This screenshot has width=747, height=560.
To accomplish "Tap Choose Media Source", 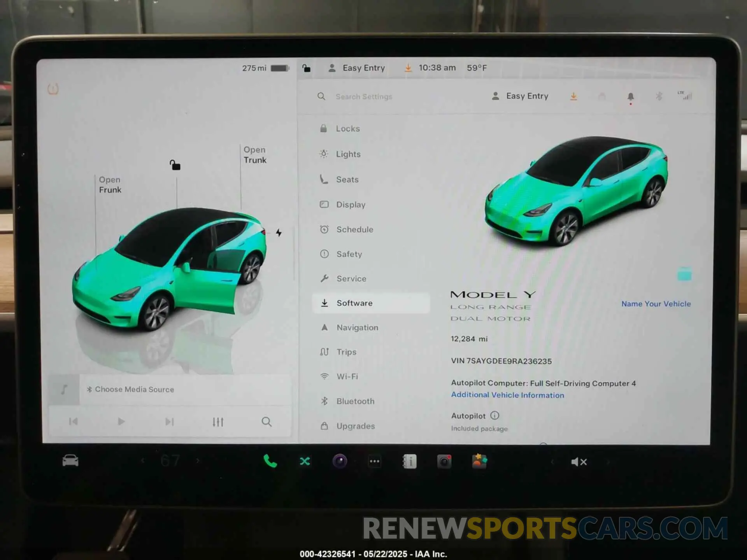I will tap(130, 389).
